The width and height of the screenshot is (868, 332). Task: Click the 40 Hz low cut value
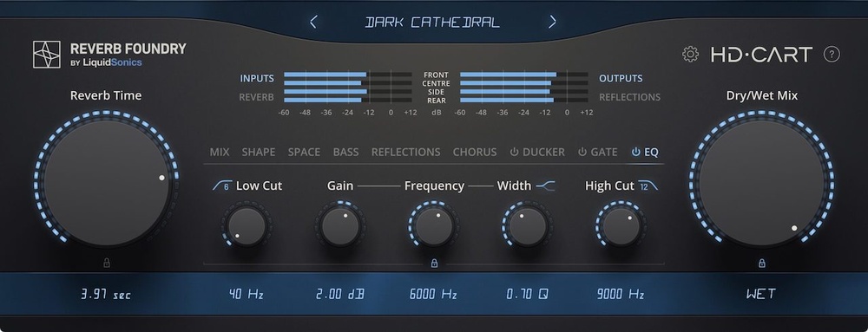click(247, 295)
